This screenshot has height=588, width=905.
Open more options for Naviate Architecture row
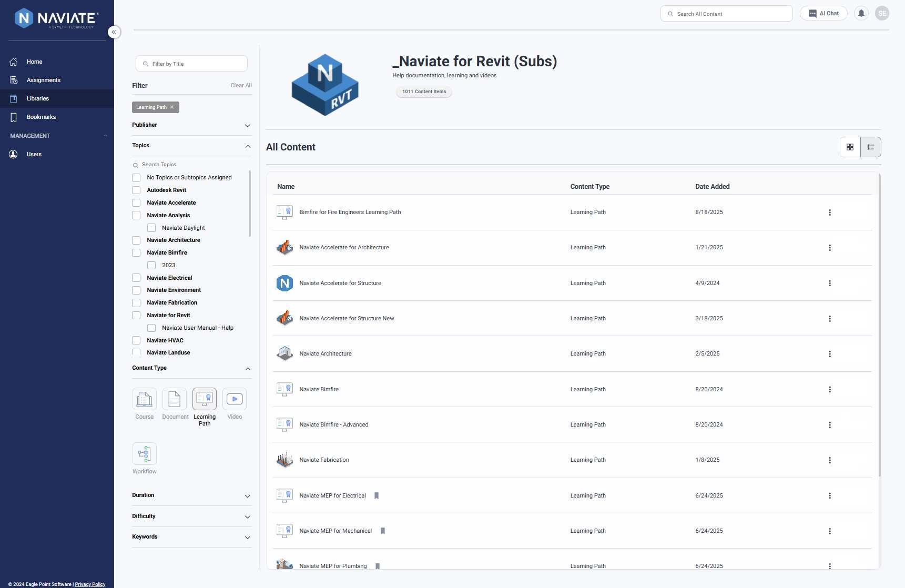tap(830, 354)
